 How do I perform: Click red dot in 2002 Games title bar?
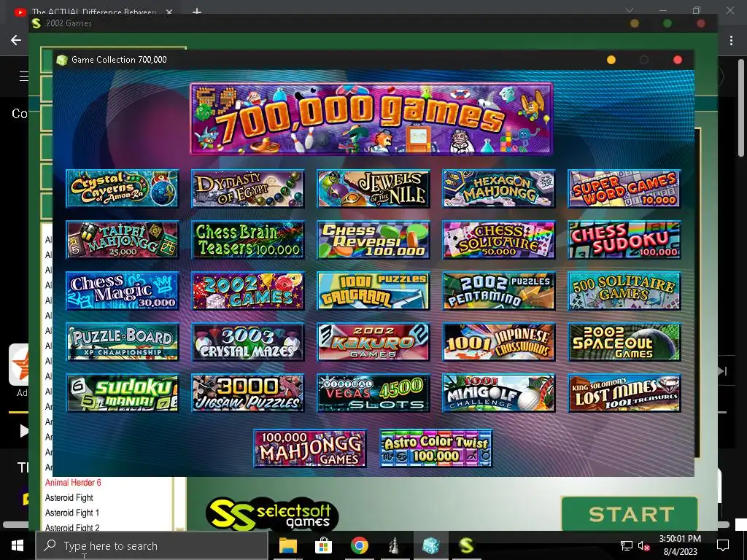click(701, 23)
